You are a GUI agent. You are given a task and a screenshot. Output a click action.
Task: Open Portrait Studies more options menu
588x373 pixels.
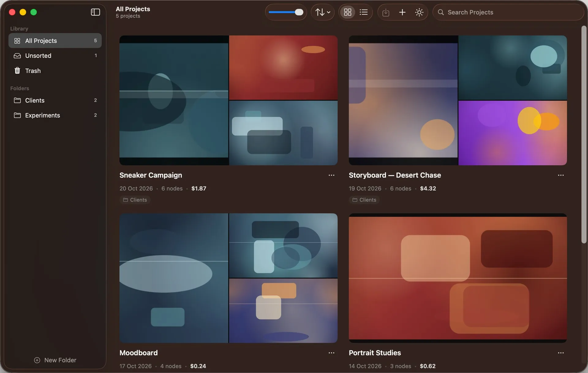561,353
